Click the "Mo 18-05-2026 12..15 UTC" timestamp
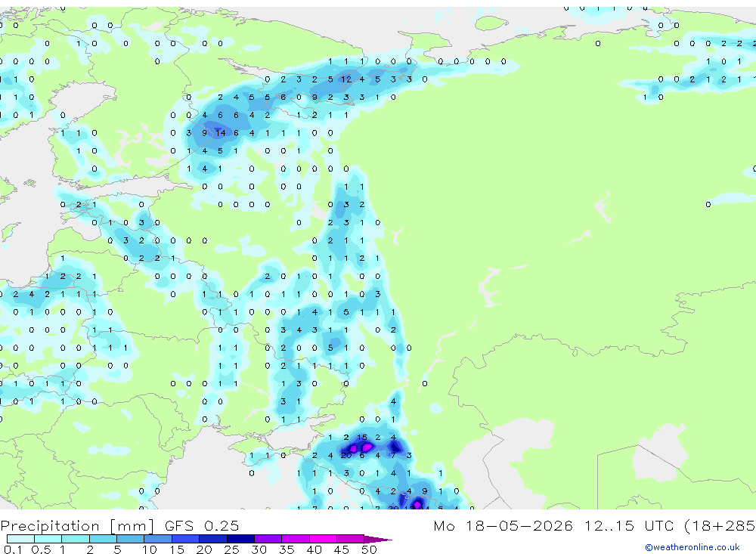 [556, 525]
